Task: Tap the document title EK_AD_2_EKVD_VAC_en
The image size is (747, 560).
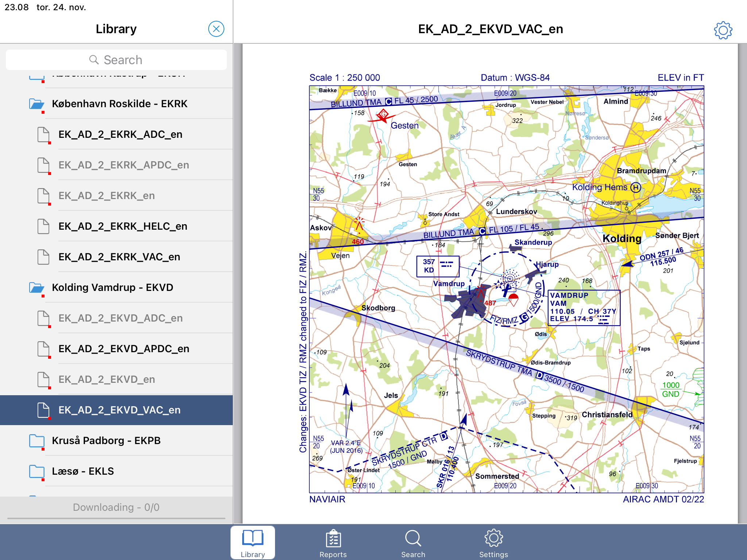Action: [491, 29]
